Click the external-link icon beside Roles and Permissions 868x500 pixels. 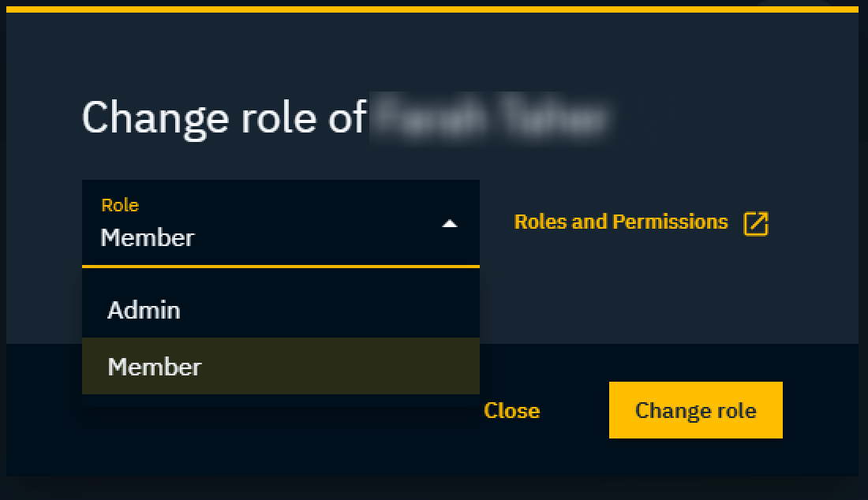click(x=756, y=223)
